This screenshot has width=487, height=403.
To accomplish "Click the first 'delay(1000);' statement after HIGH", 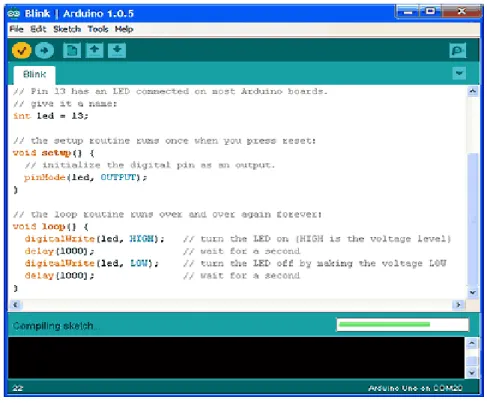I will pyautogui.click(x=59, y=251).
